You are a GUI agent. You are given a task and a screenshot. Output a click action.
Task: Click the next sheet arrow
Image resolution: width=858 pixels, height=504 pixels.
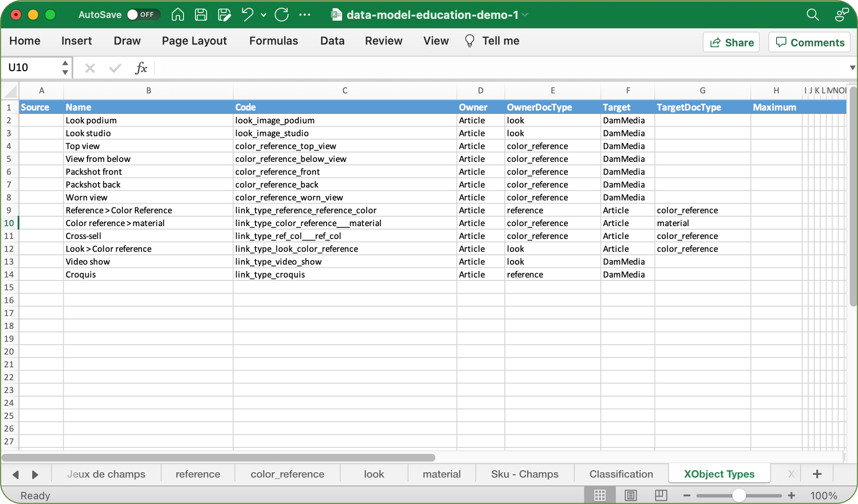[x=35, y=474]
